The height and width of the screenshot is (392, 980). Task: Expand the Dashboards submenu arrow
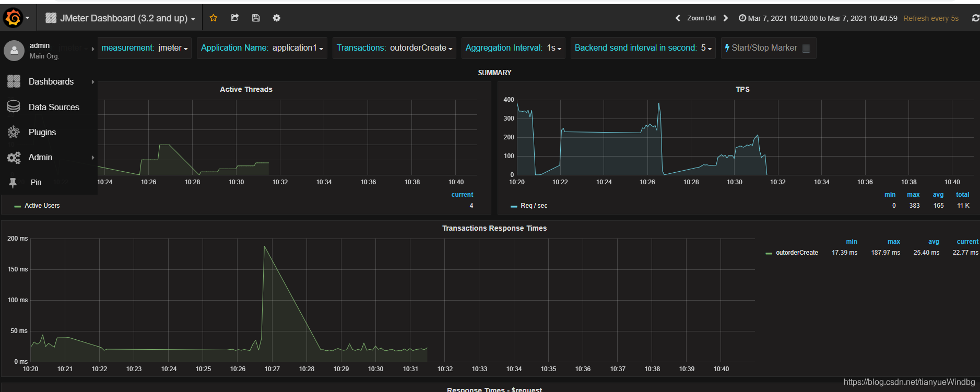click(93, 81)
